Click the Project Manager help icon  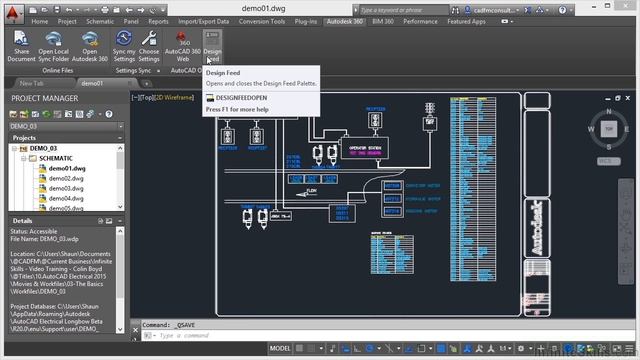click(109, 114)
